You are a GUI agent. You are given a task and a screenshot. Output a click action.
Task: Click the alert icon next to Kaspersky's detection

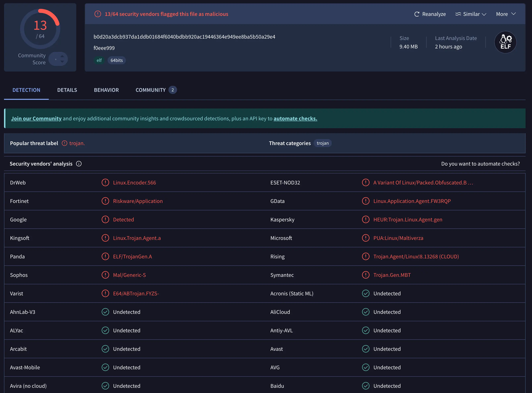click(x=366, y=219)
